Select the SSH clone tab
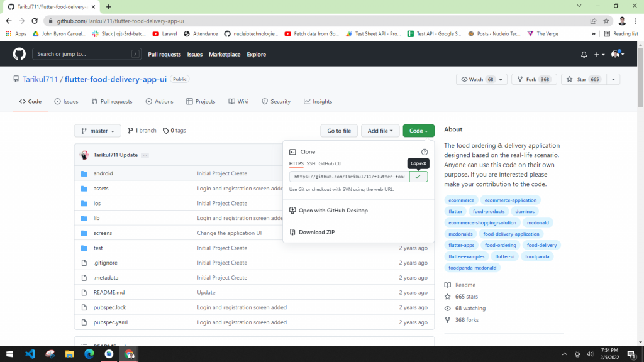Screen dimensions: 644x362 (311, 163)
